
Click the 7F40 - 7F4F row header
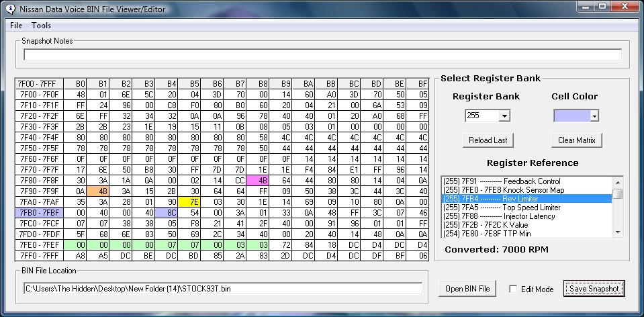click(x=40, y=138)
